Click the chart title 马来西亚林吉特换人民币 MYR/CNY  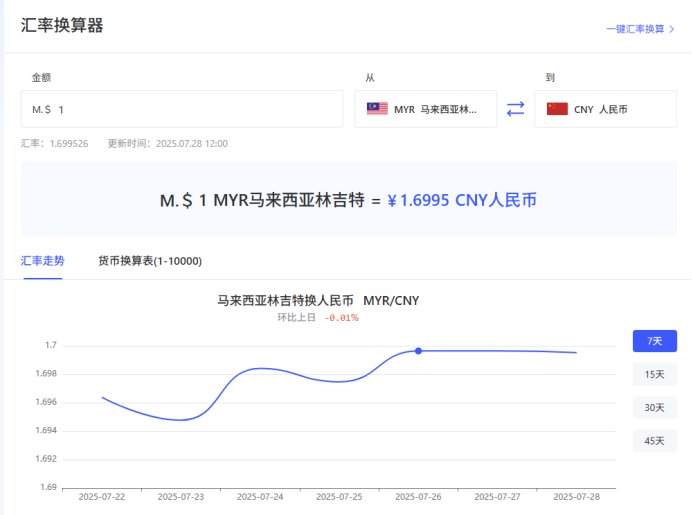pos(318,301)
